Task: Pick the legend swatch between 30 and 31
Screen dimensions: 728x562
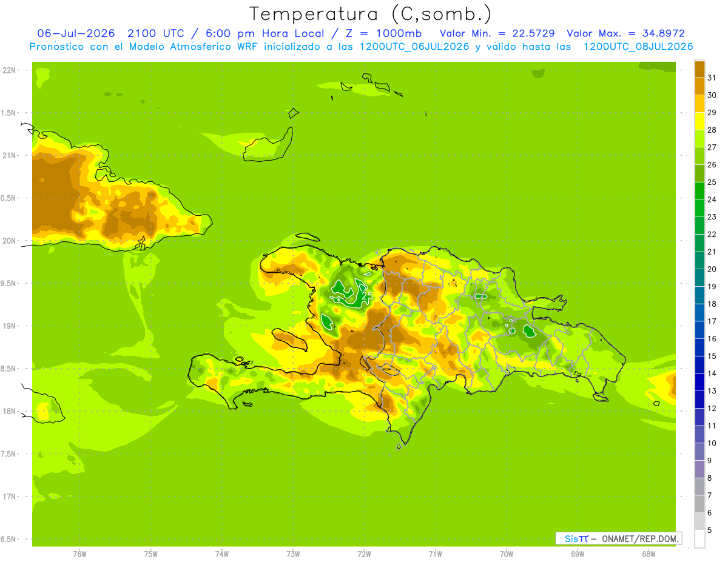Action: pyautogui.click(x=699, y=86)
